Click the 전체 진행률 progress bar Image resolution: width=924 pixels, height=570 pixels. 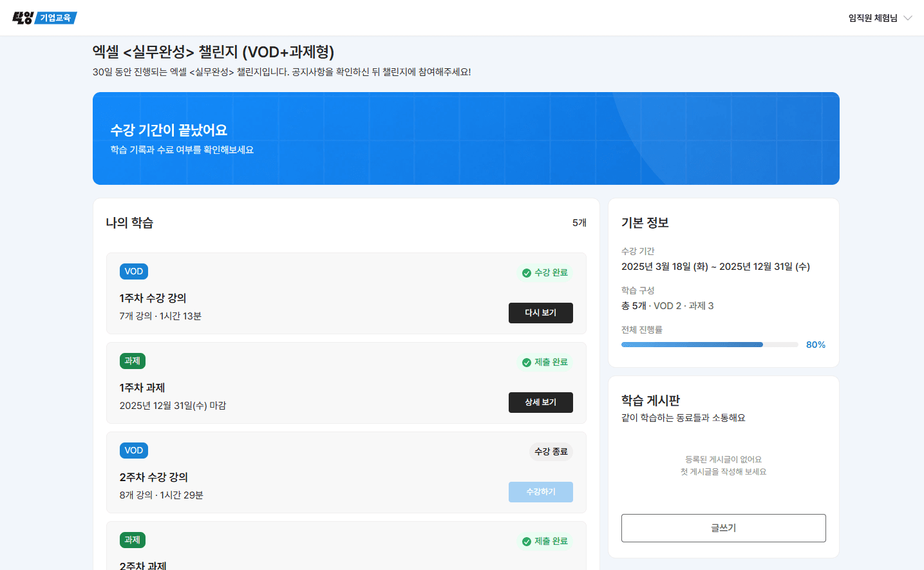click(x=710, y=345)
